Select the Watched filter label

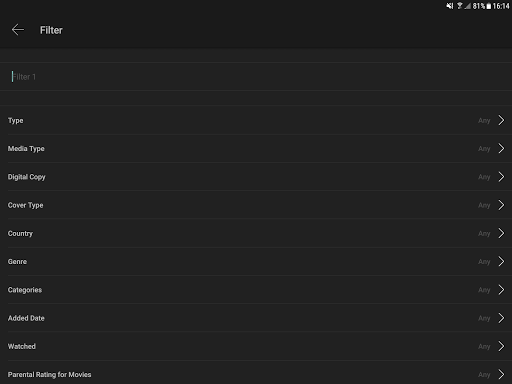pyautogui.click(x=22, y=346)
